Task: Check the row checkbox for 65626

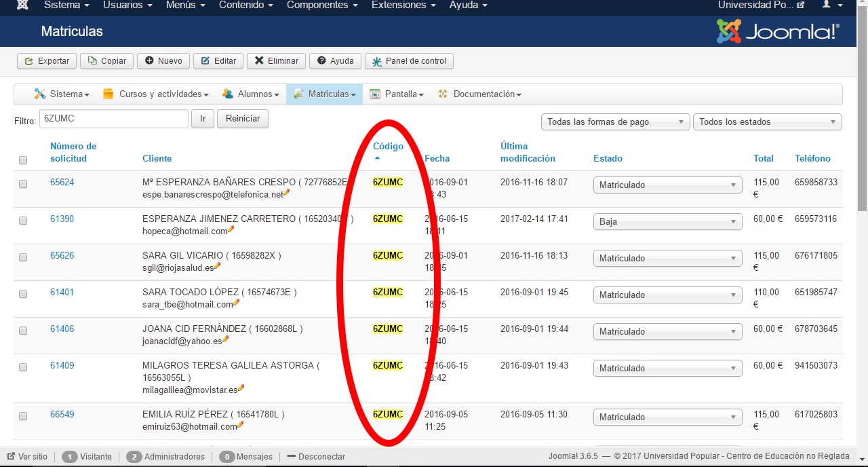Action: [23, 257]
